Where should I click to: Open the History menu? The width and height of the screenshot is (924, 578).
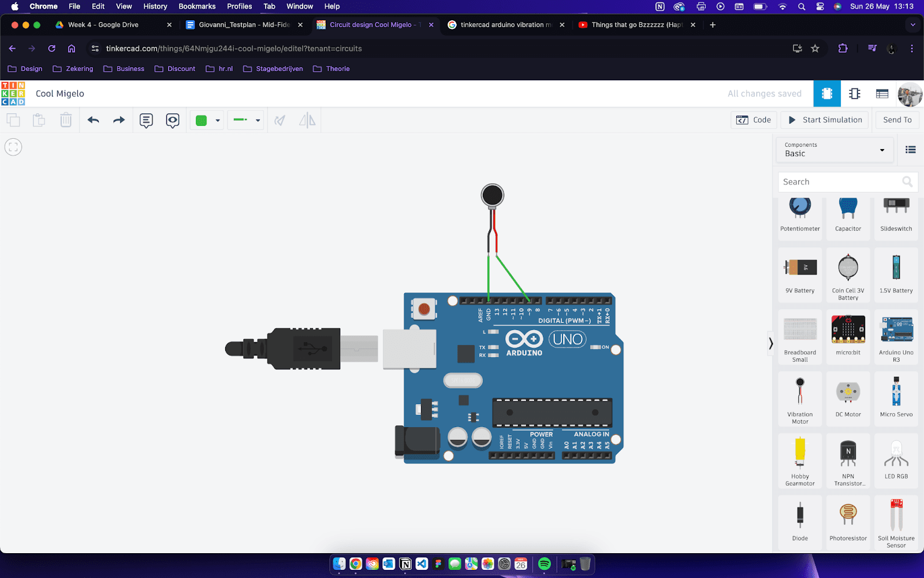point(155,6)
